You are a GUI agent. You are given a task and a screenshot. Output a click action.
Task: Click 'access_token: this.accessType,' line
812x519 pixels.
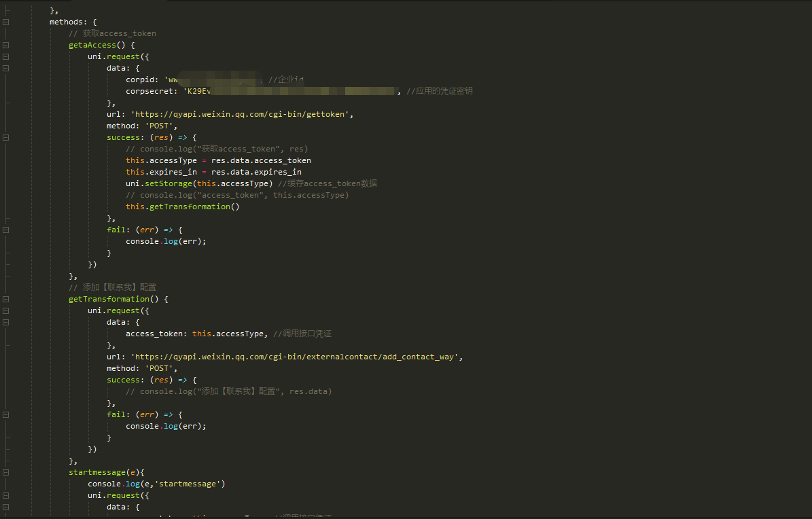pyautogui.click(x=197, y=334)
